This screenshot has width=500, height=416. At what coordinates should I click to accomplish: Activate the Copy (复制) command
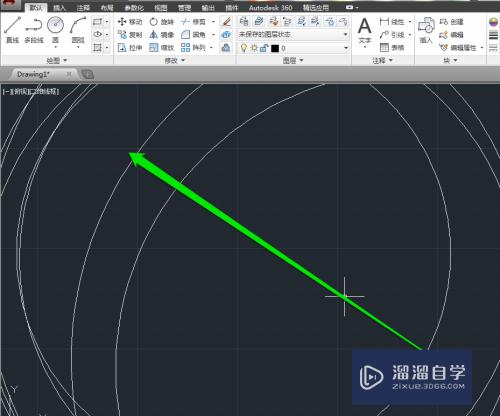130,35
